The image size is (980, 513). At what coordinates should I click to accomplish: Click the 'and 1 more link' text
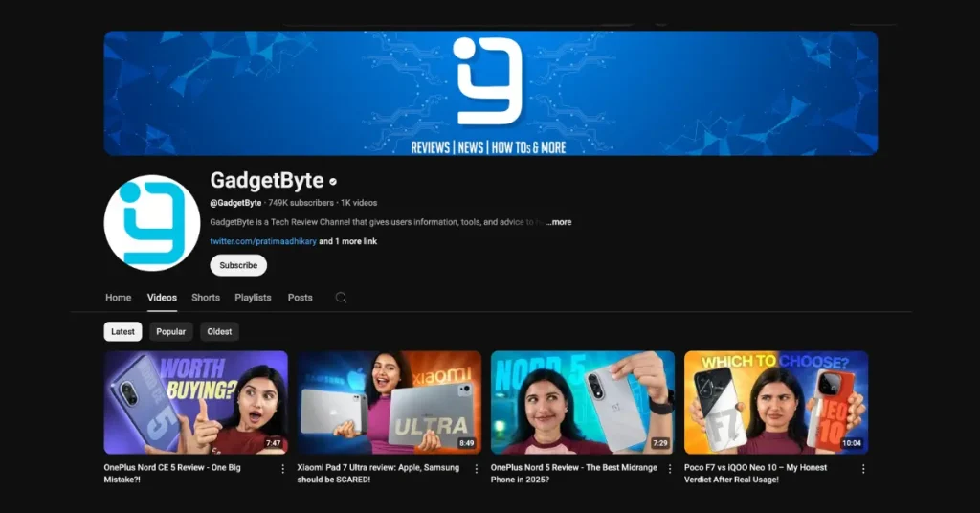348,241
